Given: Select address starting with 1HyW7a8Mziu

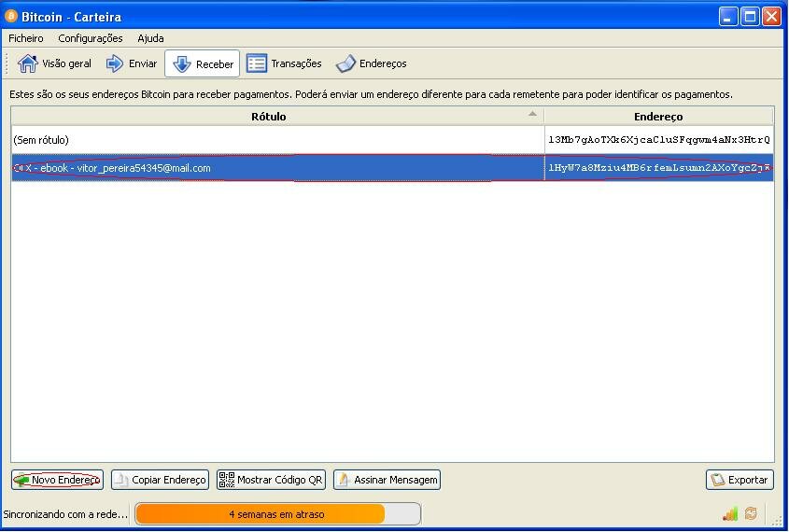Looking at the screenshot, I should tap(658, 168).
